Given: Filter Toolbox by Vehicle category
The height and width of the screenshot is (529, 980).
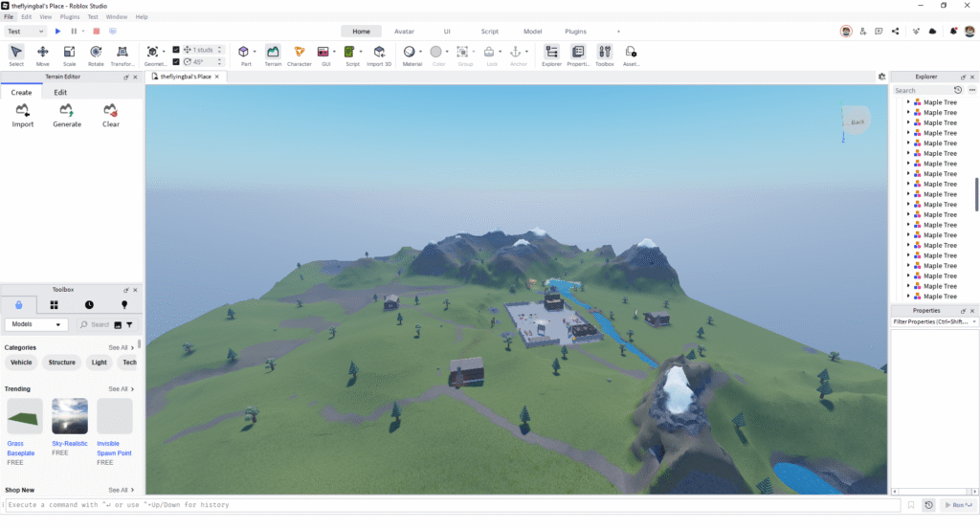Looking at the screenshot, I should (x=21, y=363).
